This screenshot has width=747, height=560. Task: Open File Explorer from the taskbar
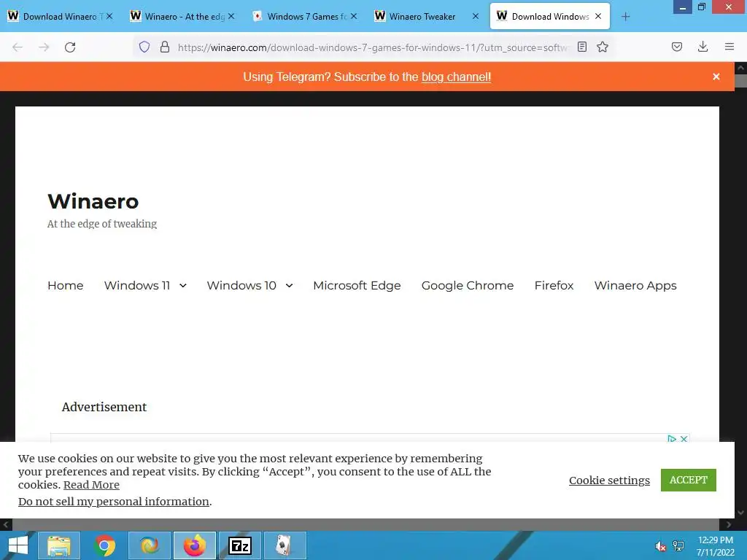(x=59, y=545)
